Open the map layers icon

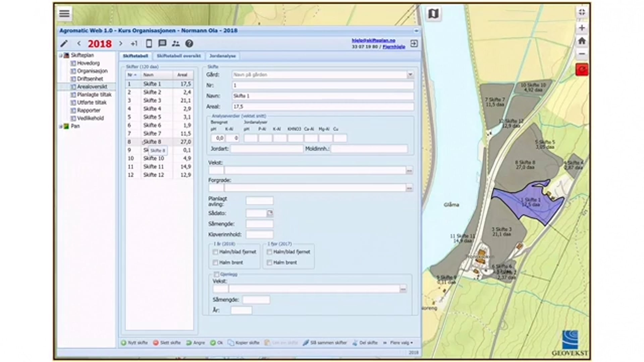433,14
